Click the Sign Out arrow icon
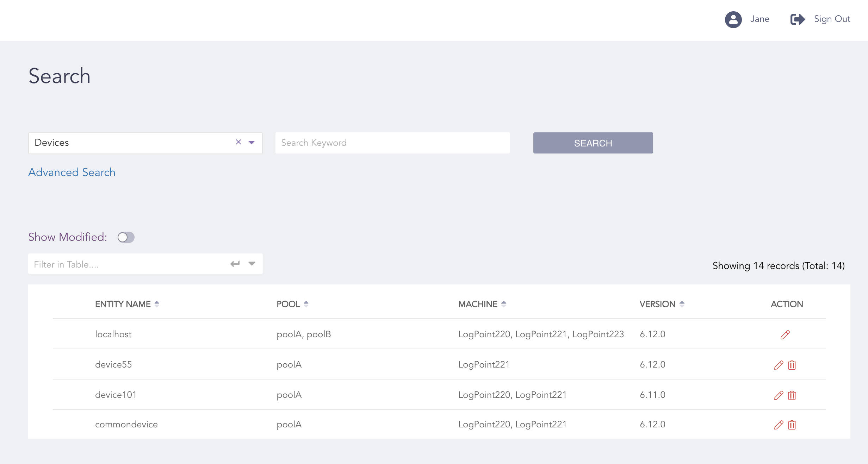Screen dimensions: 868x464 click(x=798, y=19)
